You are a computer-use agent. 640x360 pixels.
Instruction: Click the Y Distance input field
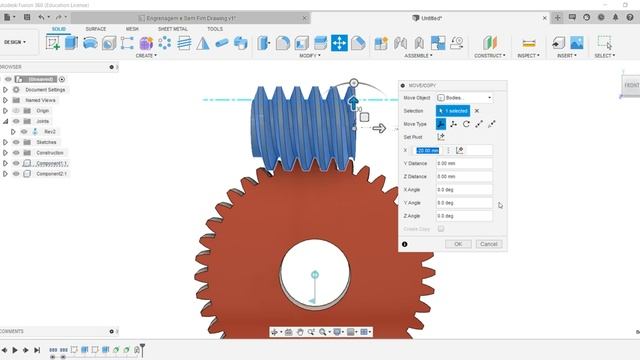(x=464, y=163)
